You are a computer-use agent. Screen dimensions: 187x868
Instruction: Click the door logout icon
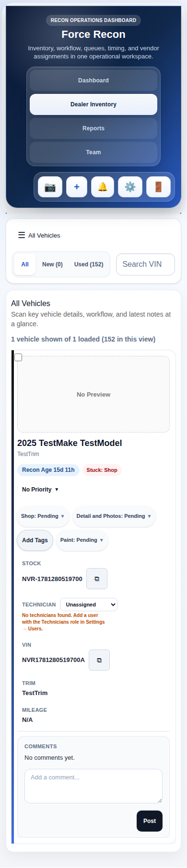[x=158, y=187]
